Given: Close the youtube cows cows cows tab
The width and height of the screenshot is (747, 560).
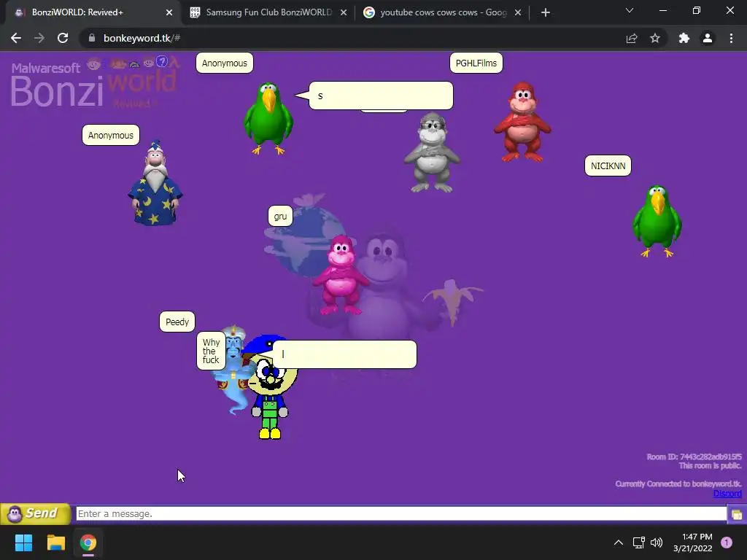Looking at the screenshot, I should (518, 12).
